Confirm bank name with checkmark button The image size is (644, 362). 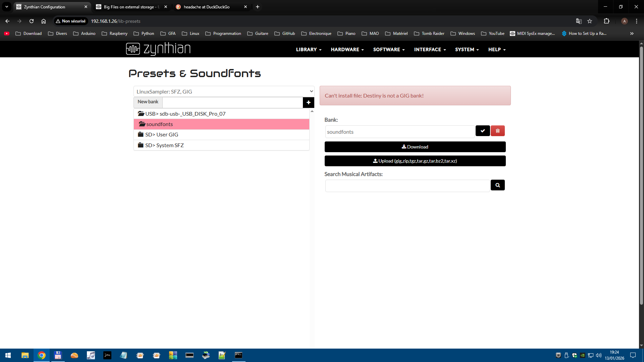click(x=482, y=131)
